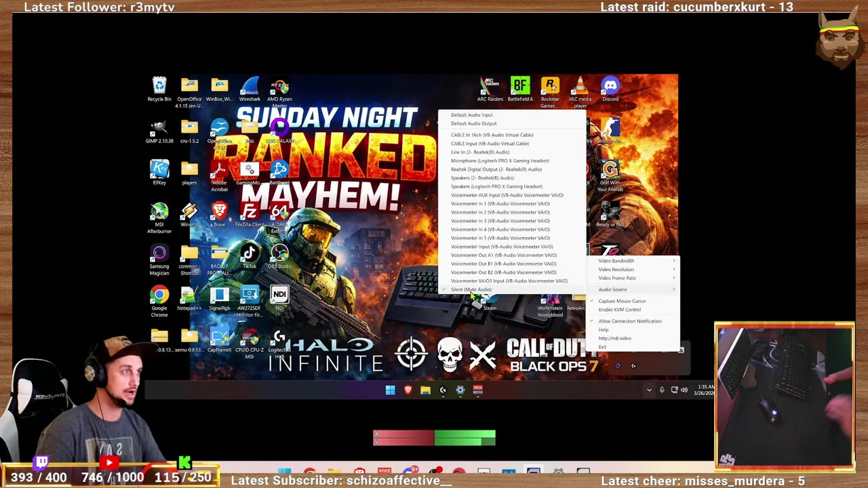Image resolution: width=868 pixels, height=488 pixels.
Task: Open the Audio Source submenu
Action: 633,289
